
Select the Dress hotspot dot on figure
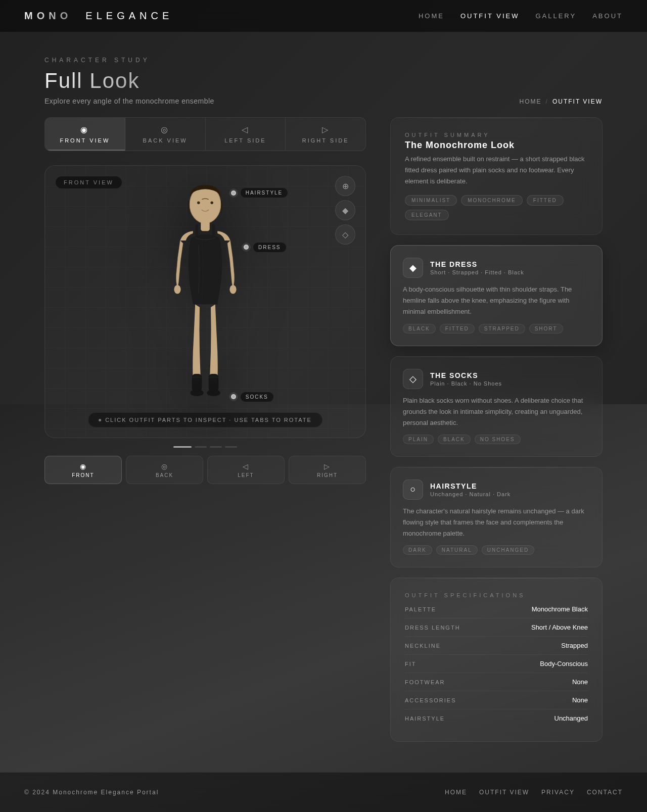pos(246,247)
